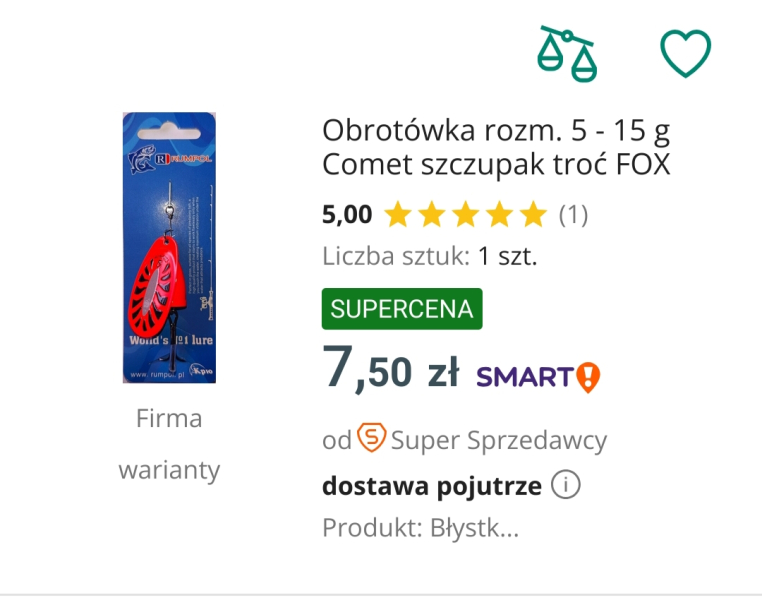Click the Liczba sztuk: 1 szt. line
The image size is (762, 600).
(x=430, y=256)
